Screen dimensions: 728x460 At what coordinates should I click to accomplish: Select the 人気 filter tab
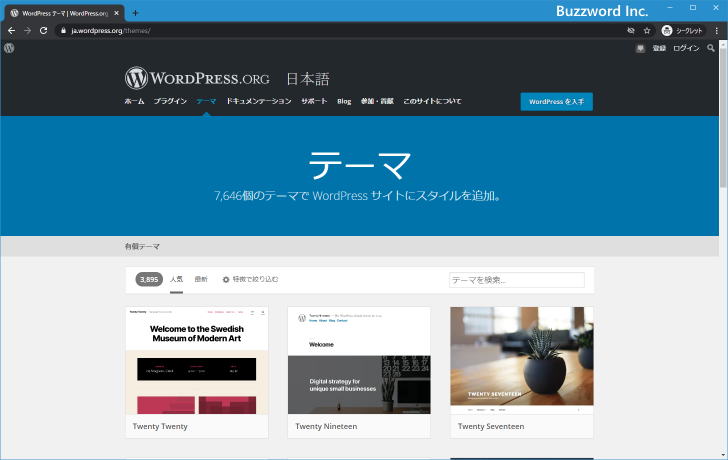click(x=176, y=279)
